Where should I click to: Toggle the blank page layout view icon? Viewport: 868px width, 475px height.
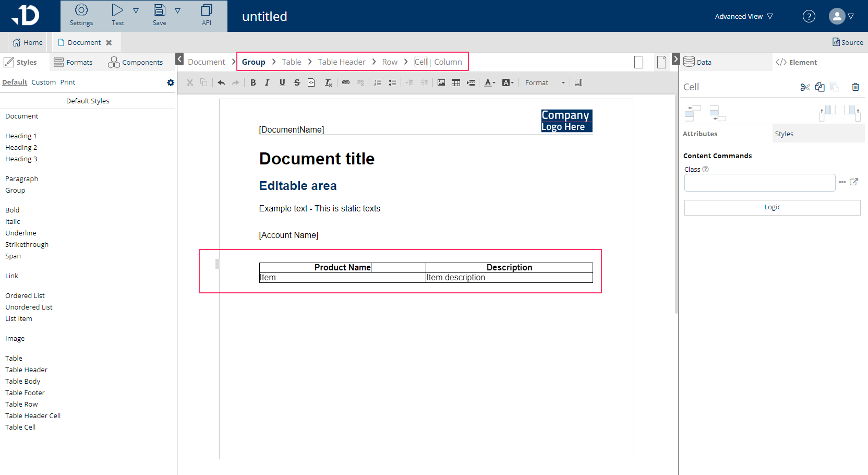(x=638, y=62)
